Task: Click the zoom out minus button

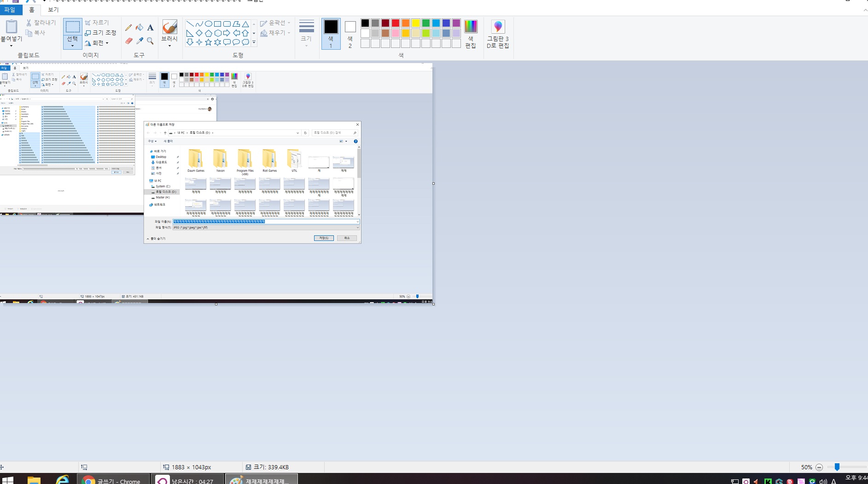Action: (819, 467)
